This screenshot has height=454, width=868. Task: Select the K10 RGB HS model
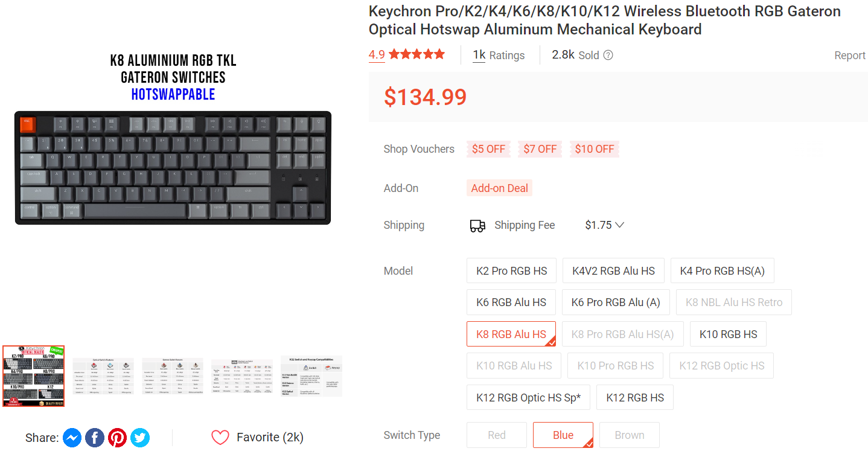(x=728, y=333)
